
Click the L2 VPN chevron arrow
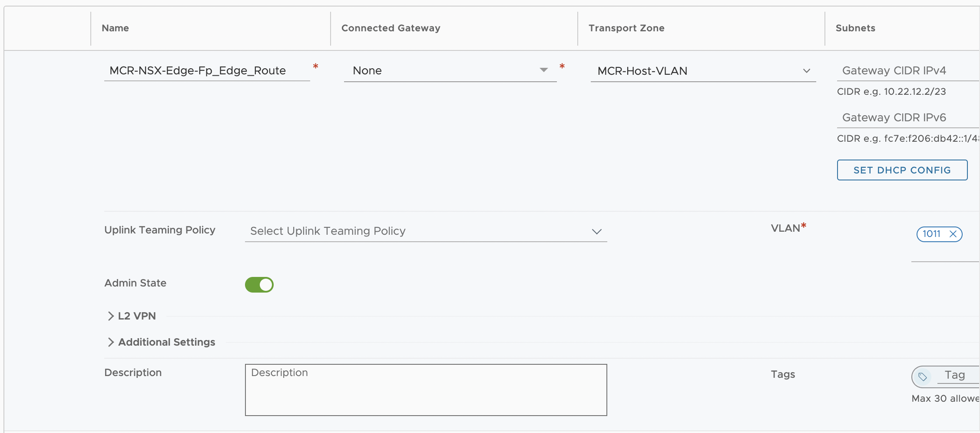(111, 316)
